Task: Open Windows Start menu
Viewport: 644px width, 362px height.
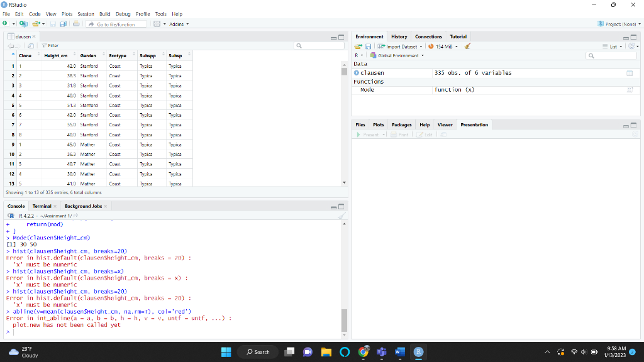Action: [226, 352]
